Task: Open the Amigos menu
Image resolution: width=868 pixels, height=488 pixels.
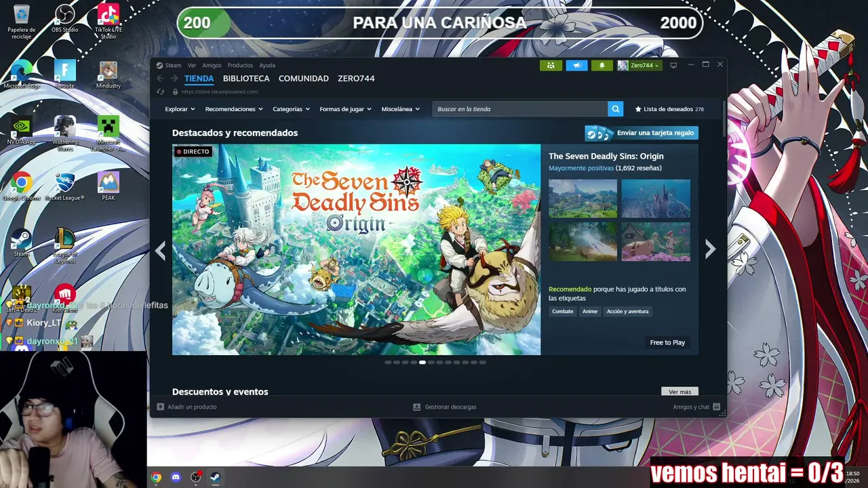Action: coord(212,65)
